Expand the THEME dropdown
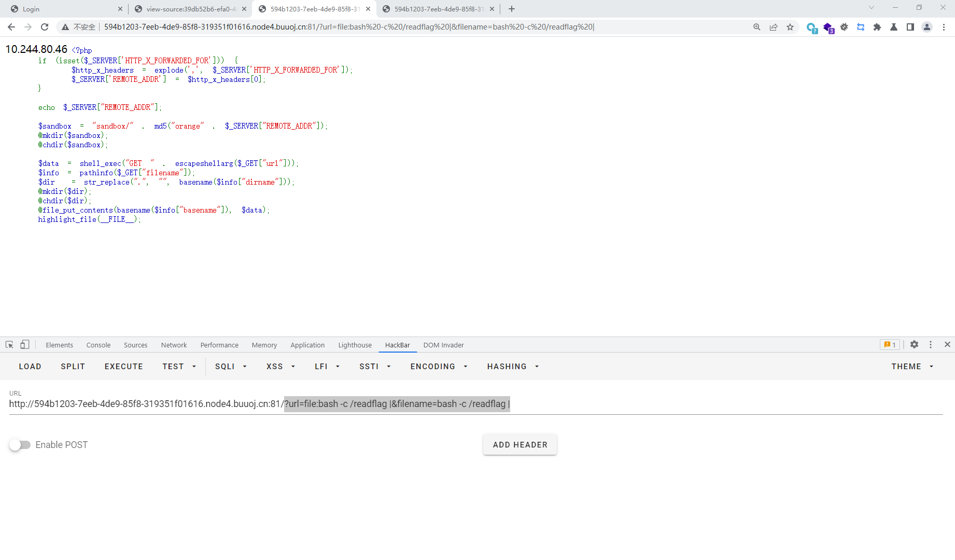Image resolution: width=955 pixels, height=560 pixels. [x=912, y=366]
